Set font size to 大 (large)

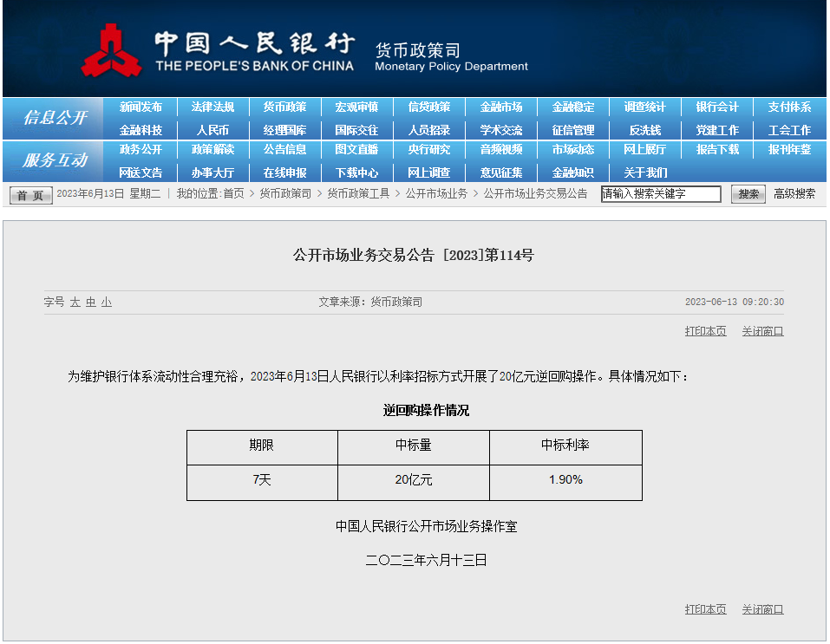point(75,302)
